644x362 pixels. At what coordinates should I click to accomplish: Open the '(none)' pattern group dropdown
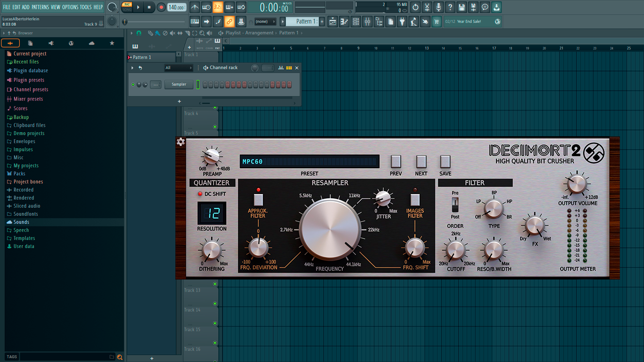coord(265,21)
